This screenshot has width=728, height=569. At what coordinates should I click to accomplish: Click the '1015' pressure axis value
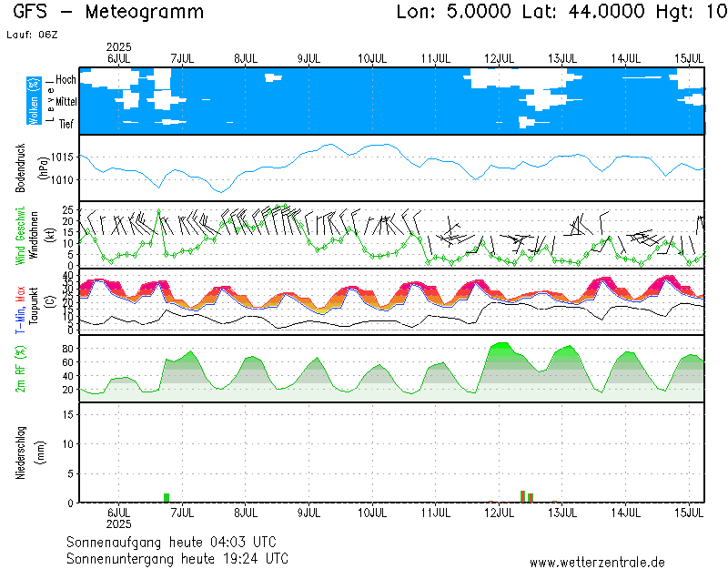pos(62,157)
